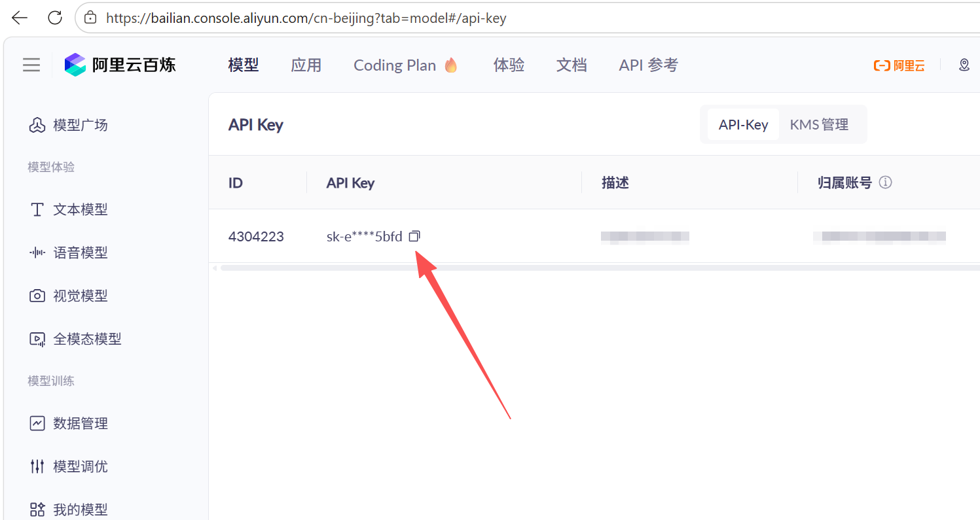Copy the sk-e****5bfd API key

pyautogui.click(x=414, y=236)
